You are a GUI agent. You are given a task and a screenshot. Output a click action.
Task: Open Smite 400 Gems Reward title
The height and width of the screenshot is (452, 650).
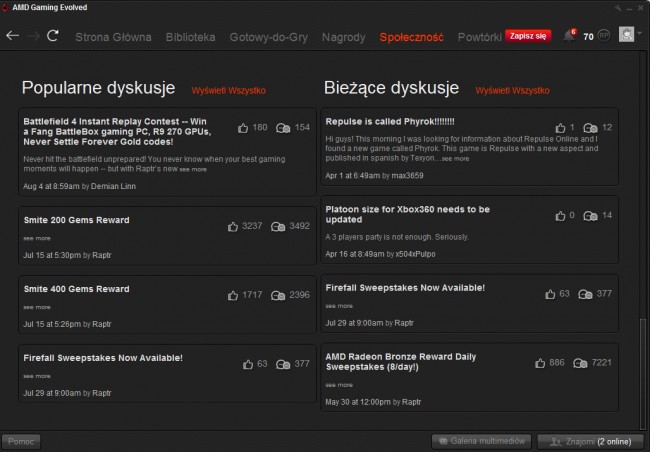tap(76, 289)
